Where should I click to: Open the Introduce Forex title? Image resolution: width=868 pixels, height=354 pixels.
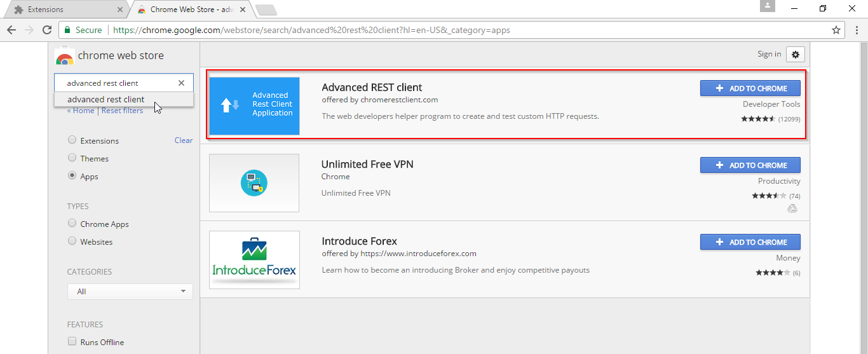coord(359,242)
